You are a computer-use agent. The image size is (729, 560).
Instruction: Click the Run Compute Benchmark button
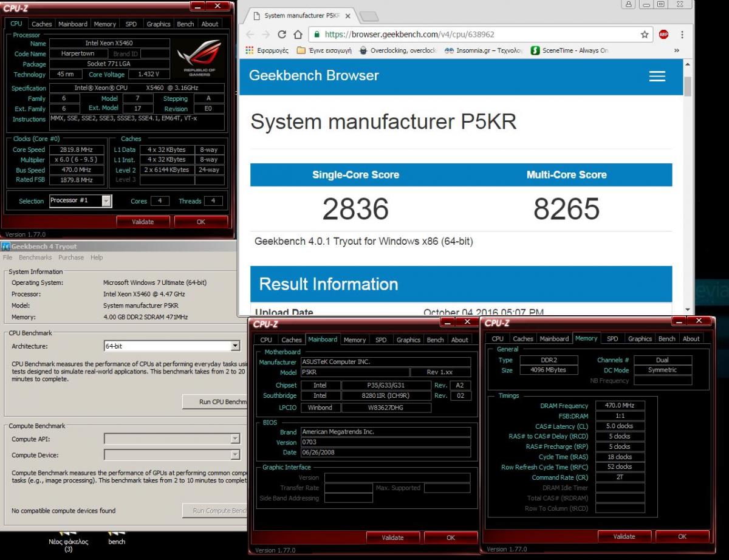click(x=214, y=511)
